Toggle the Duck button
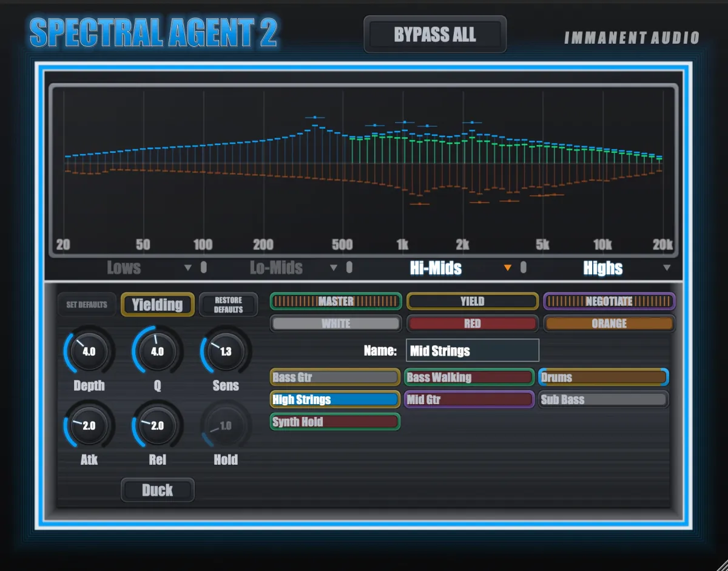728x571 pixels. tap(158, 490)
